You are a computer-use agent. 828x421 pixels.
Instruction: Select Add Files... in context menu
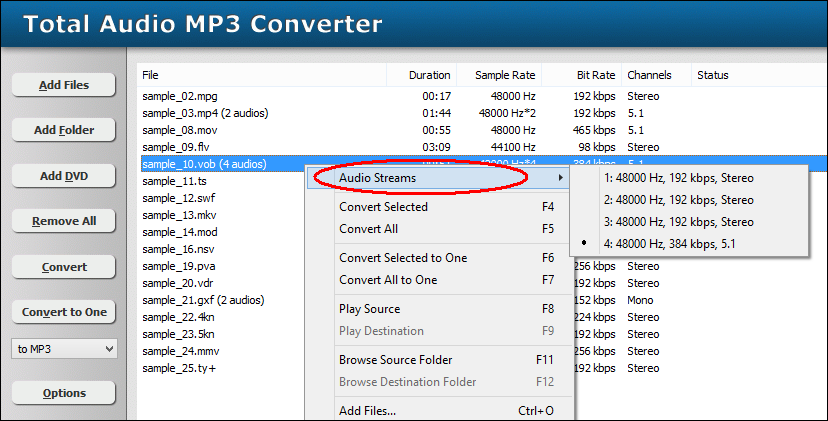(x=439, y=410)
